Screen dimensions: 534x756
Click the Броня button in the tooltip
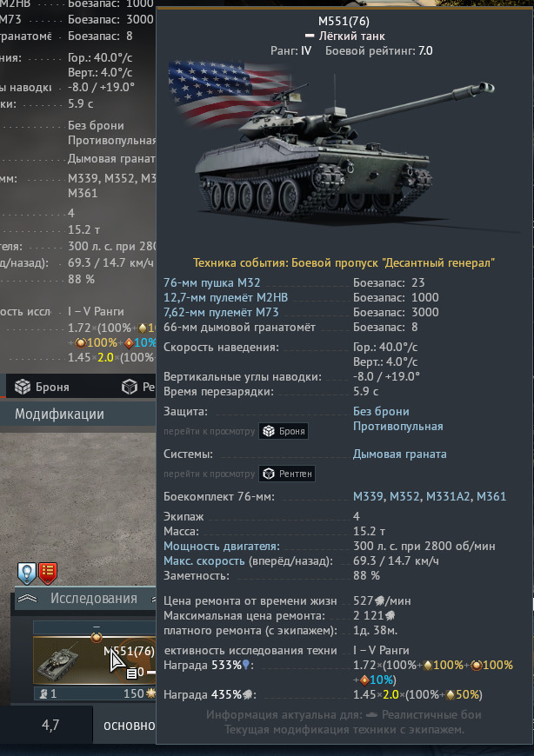point(284,431)
